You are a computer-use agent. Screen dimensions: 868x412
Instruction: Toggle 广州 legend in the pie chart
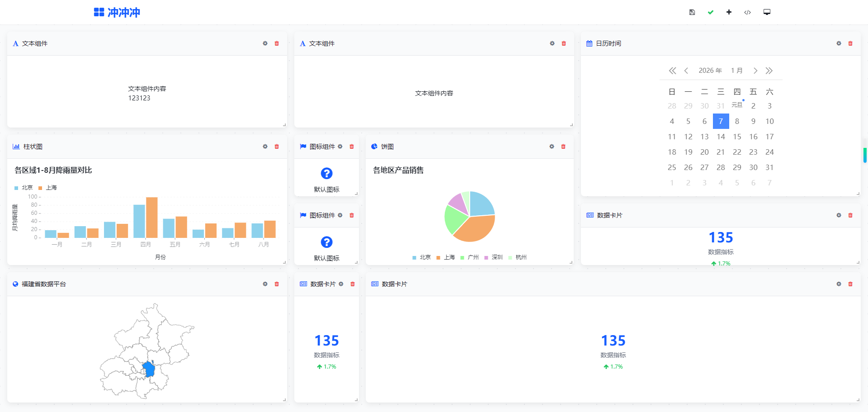click(470, 257)
